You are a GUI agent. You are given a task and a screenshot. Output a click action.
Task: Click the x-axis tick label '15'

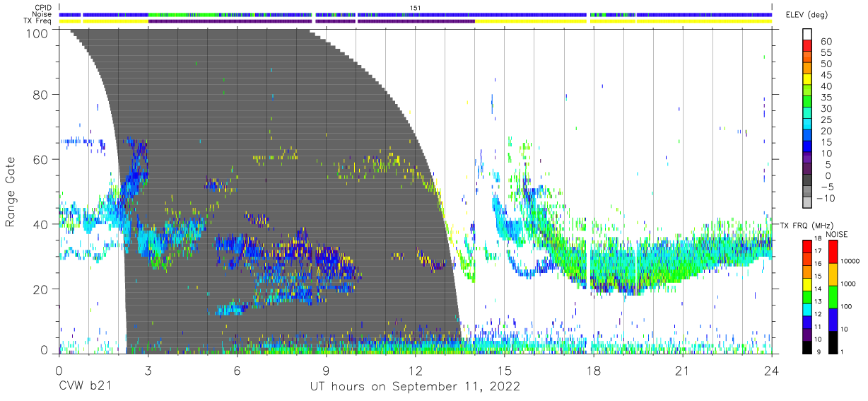point(505,371)
